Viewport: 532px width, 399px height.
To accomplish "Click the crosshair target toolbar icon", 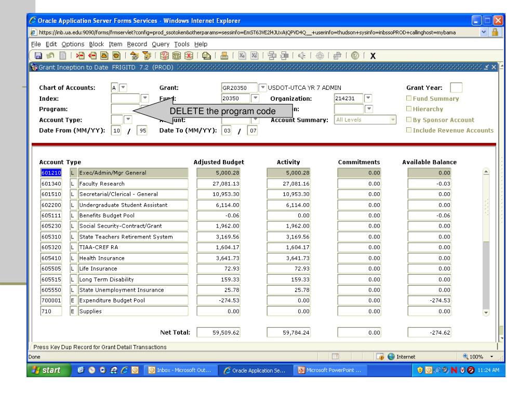I will click(x=320, y=56).
